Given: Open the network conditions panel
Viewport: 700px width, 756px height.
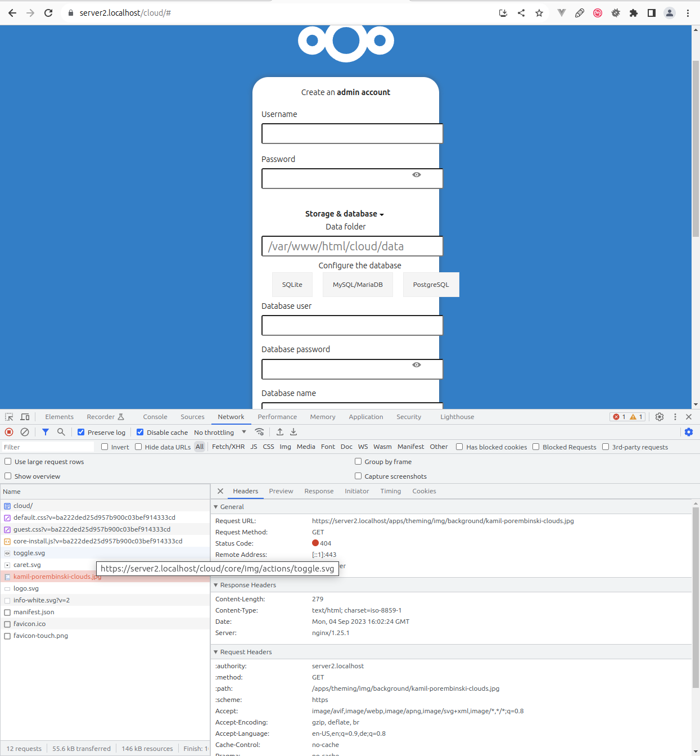Looking at the screenshot, I should (259, 432).
